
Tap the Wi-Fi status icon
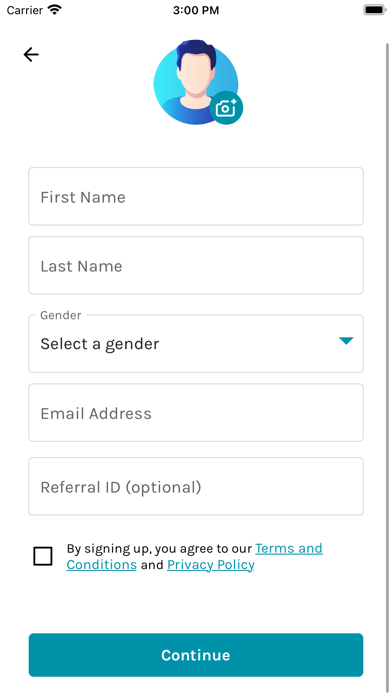click(x=55, y=10)
